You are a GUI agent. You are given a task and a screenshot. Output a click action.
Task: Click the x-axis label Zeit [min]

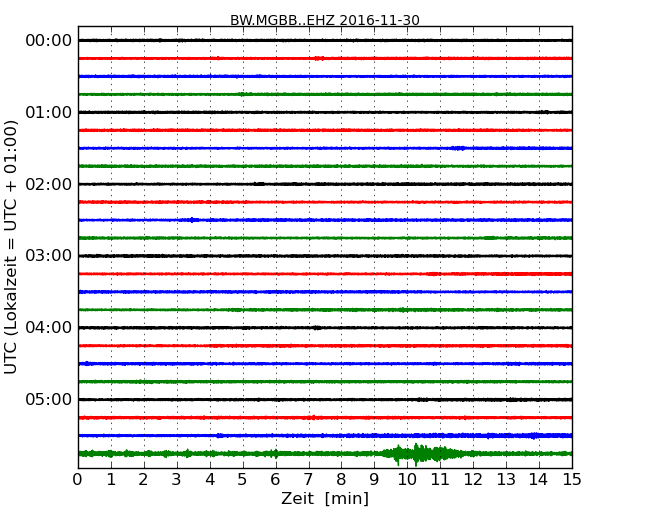pyautogui.click(x=325, y=498)
